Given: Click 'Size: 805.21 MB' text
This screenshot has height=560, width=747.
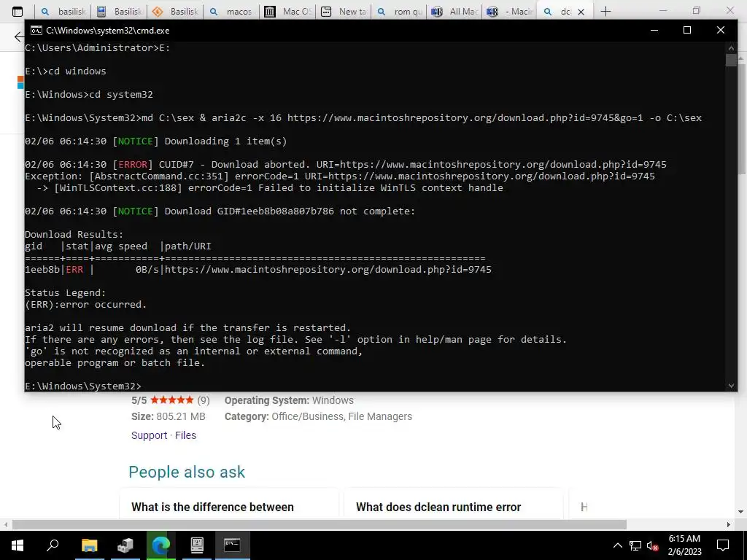Looking at the screenshot, I should tap(169, 416).
